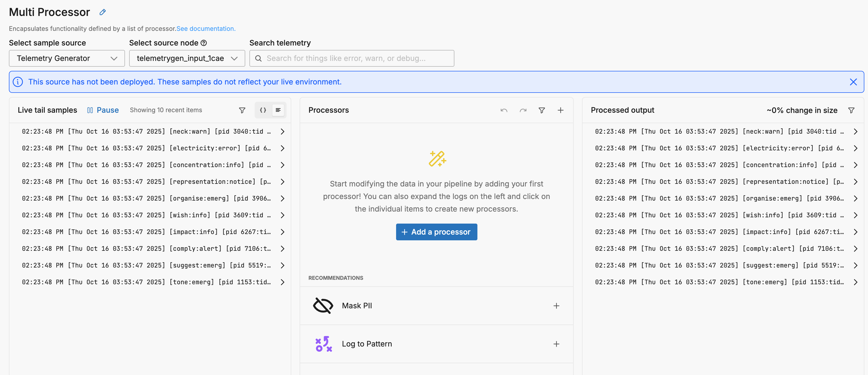The width and height of the screenshot is (868, 375).
Task: Open filter icon in Live tail samples
Action: point(242,110)
